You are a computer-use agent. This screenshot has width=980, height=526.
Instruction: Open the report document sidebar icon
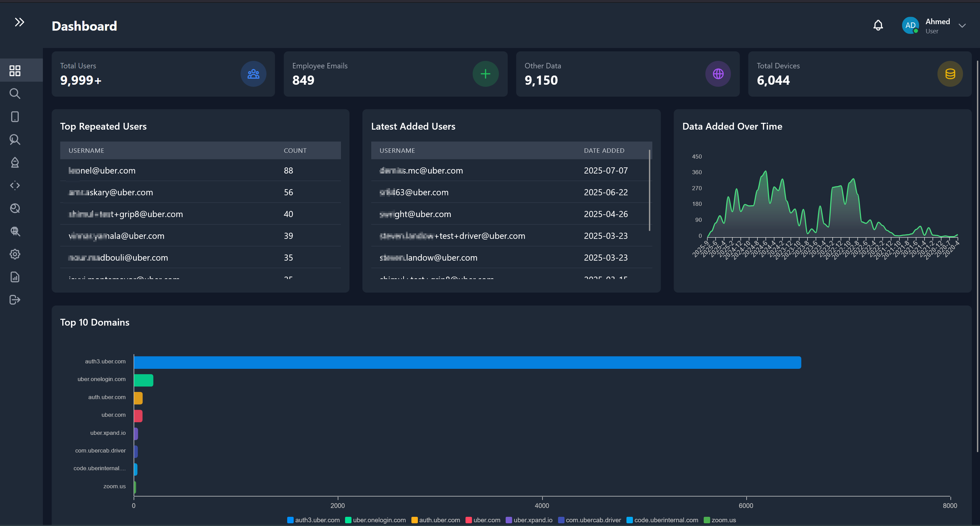coord(15,277)
